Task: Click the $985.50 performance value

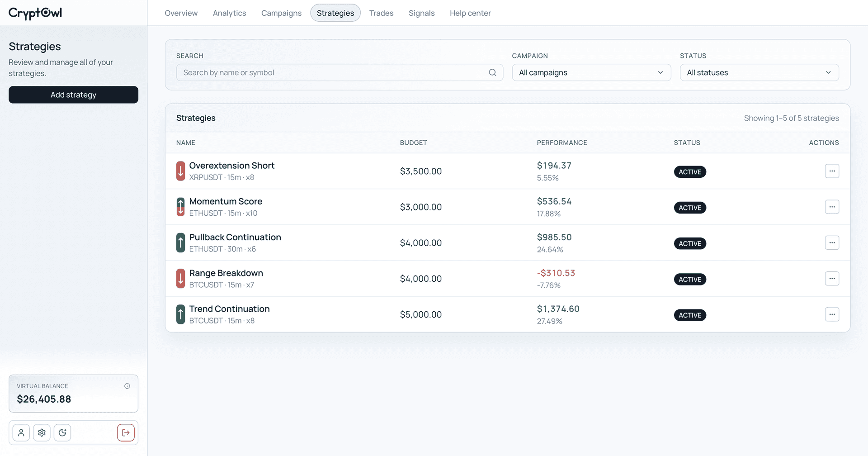Action: [554, 237]
